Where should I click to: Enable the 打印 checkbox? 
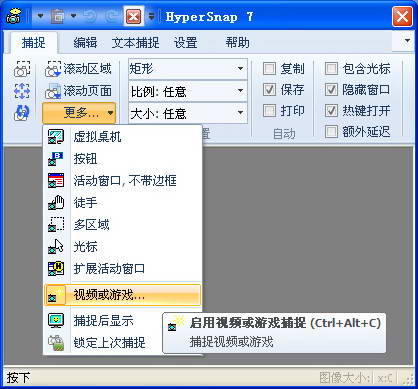pos(269,111)
